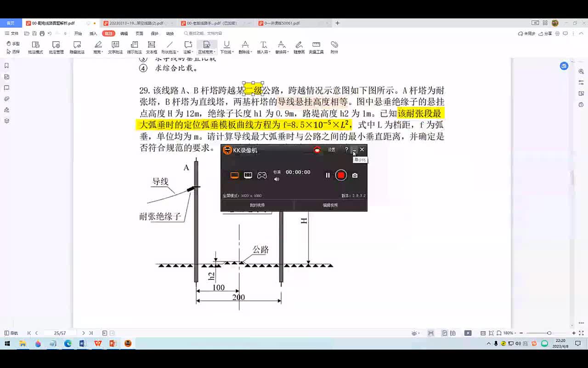Click the zoom slider in status bar
This screenshot has height=368, width=588.
coord(548,333)
